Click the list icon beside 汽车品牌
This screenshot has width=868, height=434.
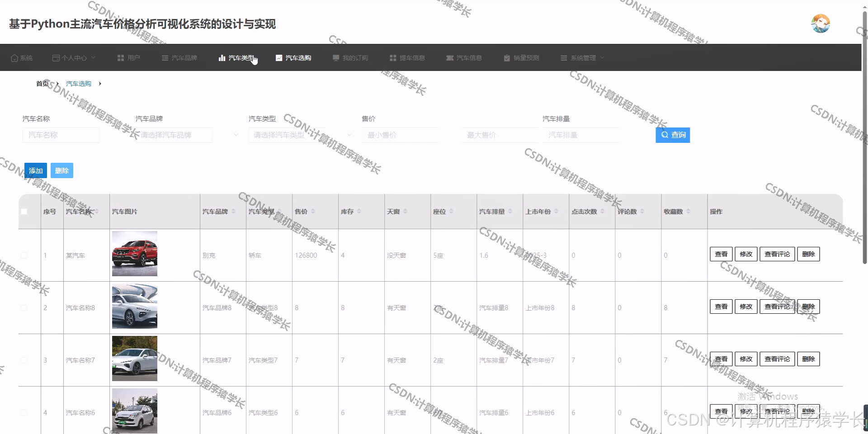click(165, 58)
